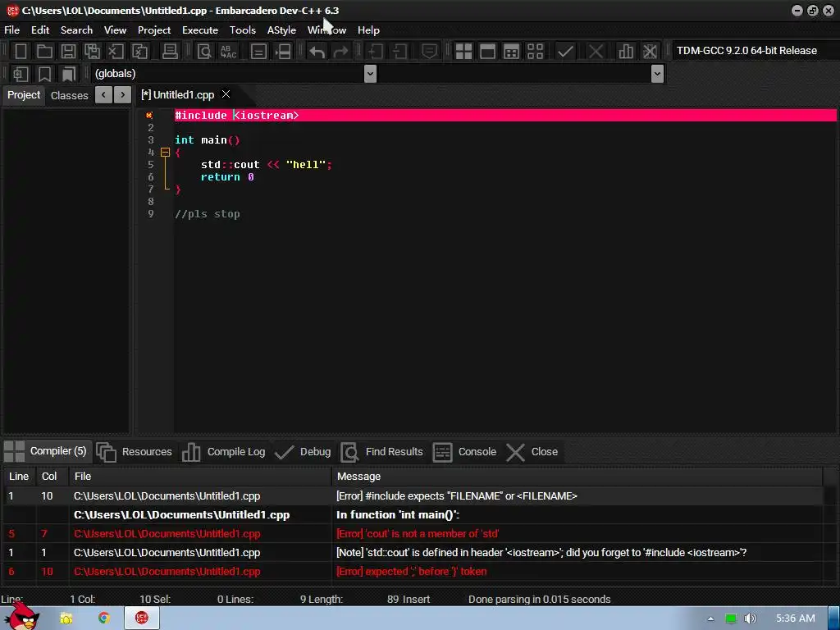Click the Compile and Run toolbar icon
The height and width of the screenshot is (630, 840).
click(511, 52)
